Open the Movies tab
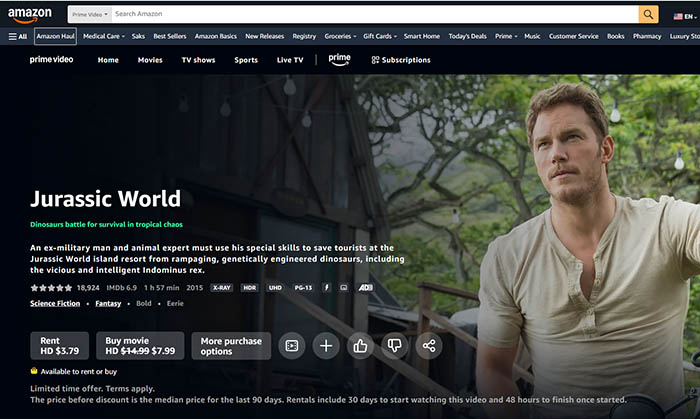Viewport: 700px width, 419px height. coord(150,60)
